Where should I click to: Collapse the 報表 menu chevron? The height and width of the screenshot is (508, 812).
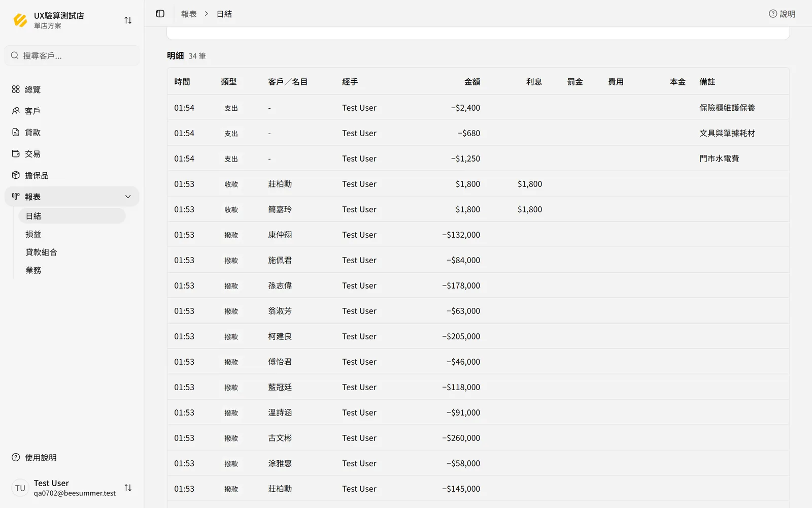[x=128, y=197]
